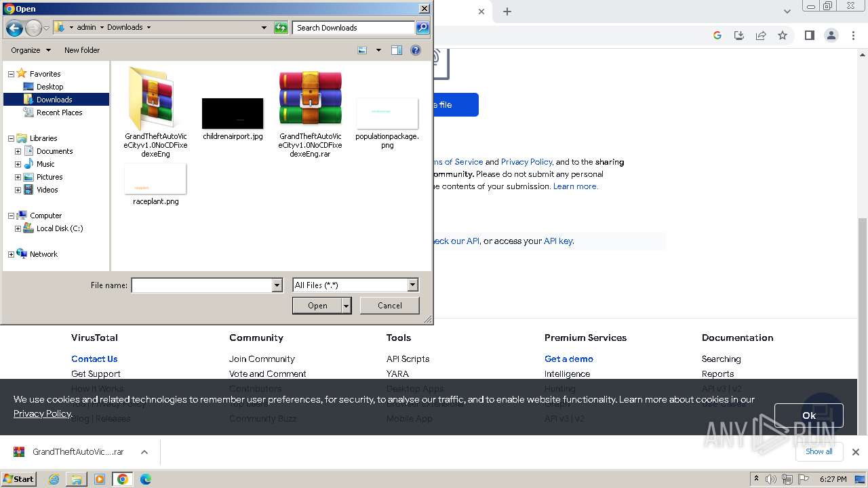868x488 pixels.
Task: Expand the Music library node
Action: click(18, 164)
